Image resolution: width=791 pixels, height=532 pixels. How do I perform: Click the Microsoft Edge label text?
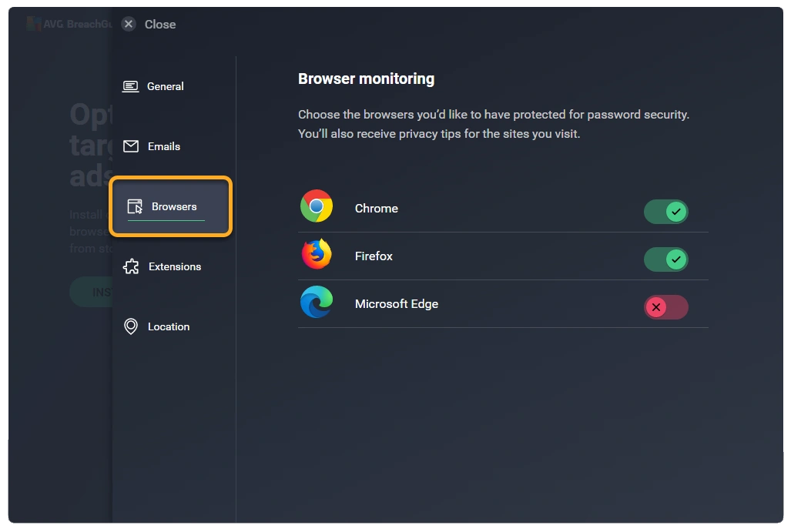(x=396, y=303)
